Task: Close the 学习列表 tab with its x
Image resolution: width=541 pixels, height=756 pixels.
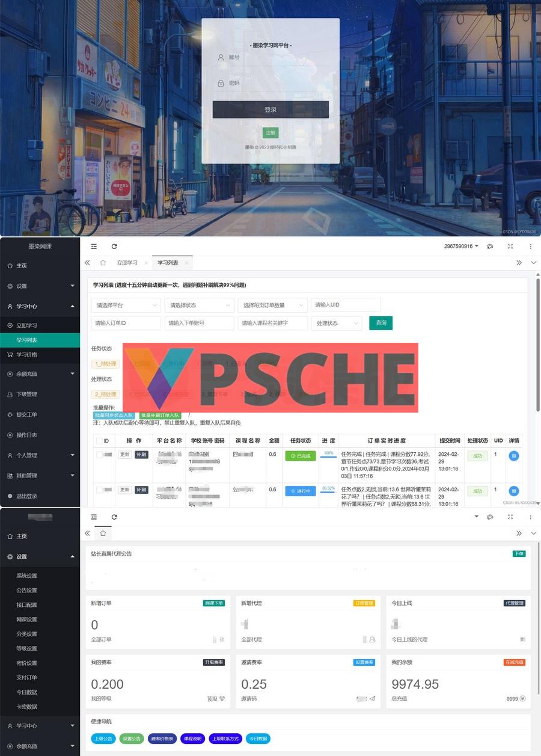Action: click(186, 263)
